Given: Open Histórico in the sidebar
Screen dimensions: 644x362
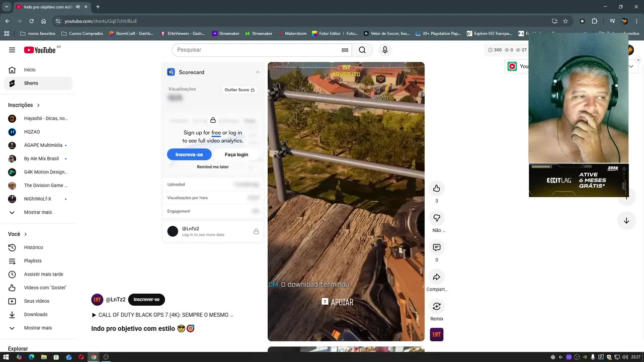Looking at the screenshot, I should pyautogui.click(x=38, y=247).
